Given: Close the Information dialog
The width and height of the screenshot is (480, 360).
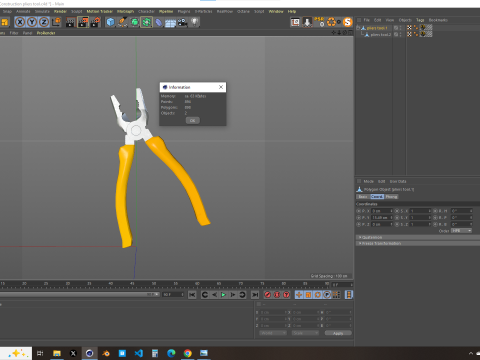Looking at the screenshot, I should click(221, 87).
